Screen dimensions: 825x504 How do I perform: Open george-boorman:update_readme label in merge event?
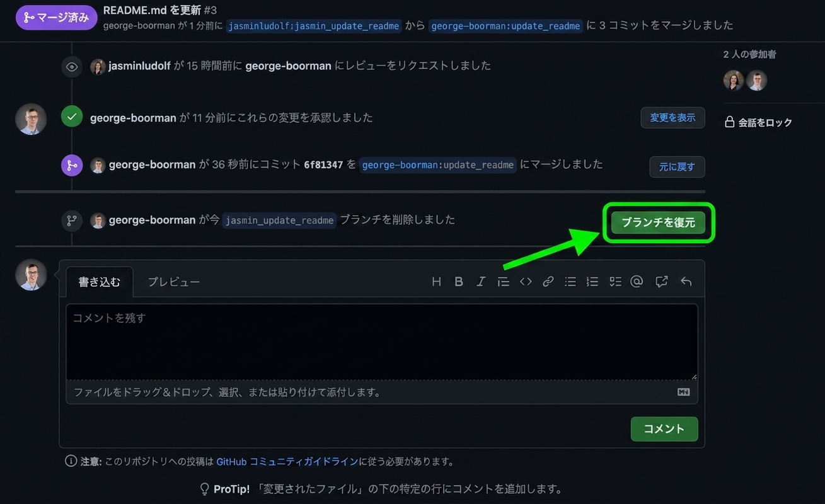pos(438,165)
